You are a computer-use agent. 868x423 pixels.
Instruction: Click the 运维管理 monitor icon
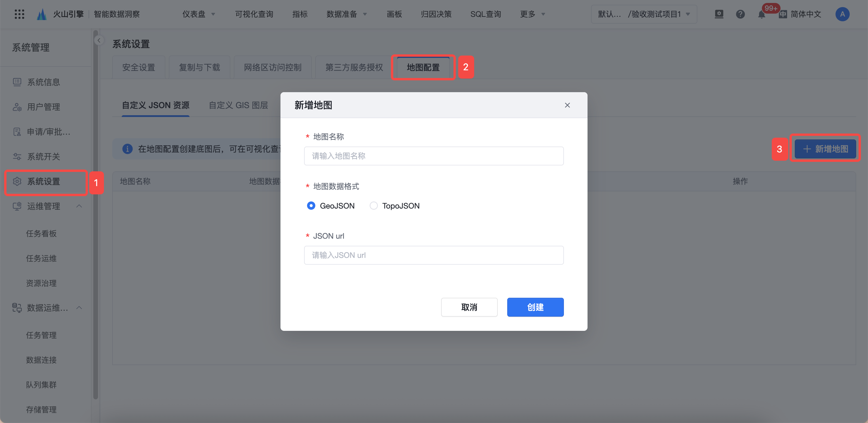(x=17, y=206)
